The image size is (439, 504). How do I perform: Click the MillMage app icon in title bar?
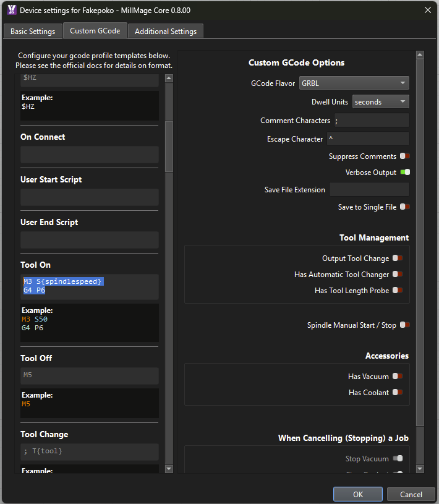click(11, 10)
